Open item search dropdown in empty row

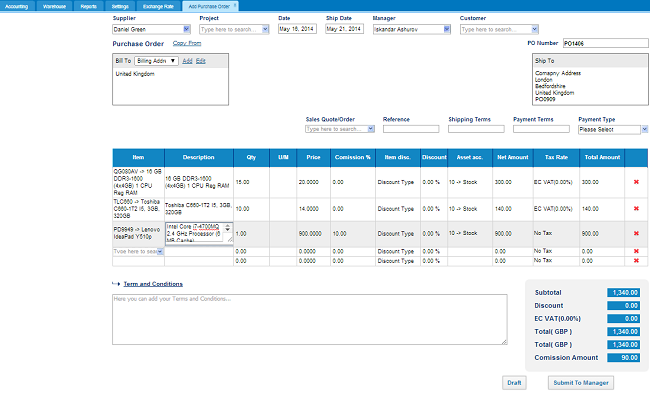160,252
